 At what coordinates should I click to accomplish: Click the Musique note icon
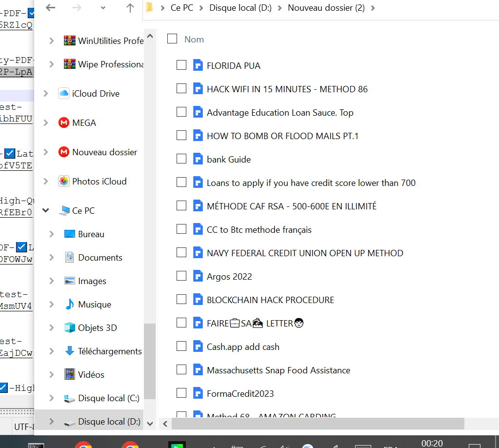point(70,304)
